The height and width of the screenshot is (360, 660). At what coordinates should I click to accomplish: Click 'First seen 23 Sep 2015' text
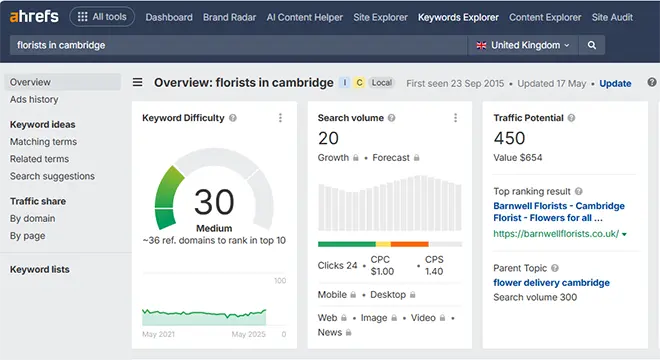pyautogui.click(x=455, y=83)
